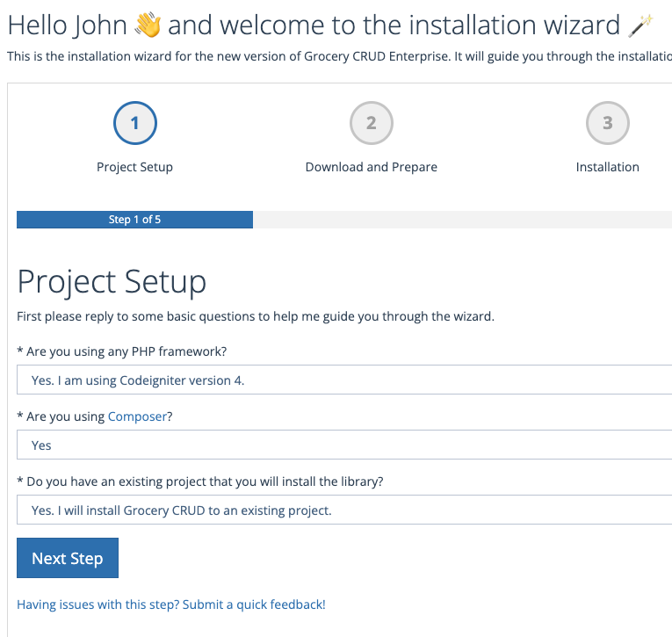Click the Next Step button

[x=68, y=558]
